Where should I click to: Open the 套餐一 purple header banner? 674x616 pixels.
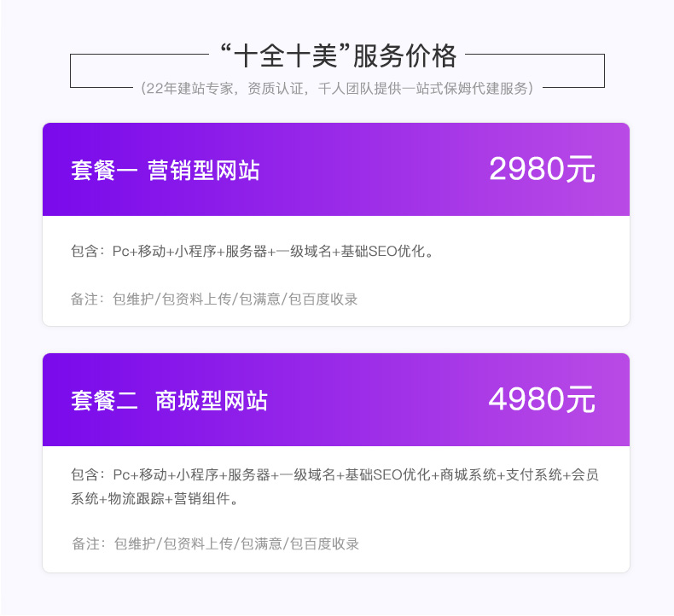pos(336,170)
